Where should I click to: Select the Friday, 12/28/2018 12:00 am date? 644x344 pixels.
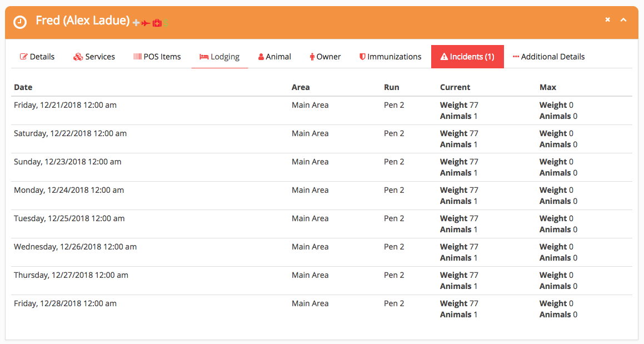[x=66, y=303]
